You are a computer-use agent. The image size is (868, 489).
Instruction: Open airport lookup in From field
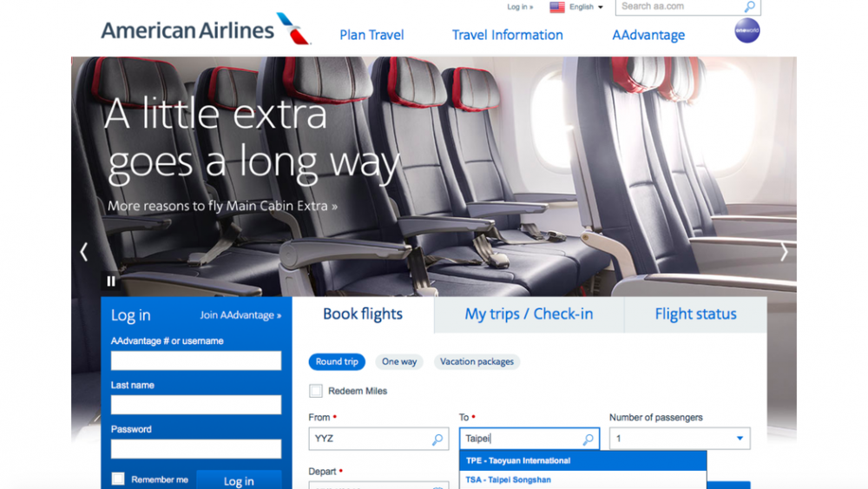click(437, 439)
